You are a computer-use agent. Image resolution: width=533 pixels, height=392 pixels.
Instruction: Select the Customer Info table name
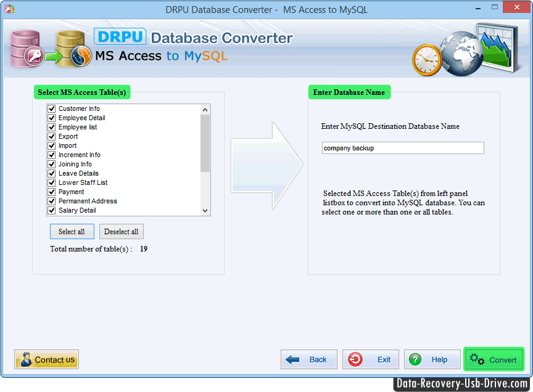(79, 108)
